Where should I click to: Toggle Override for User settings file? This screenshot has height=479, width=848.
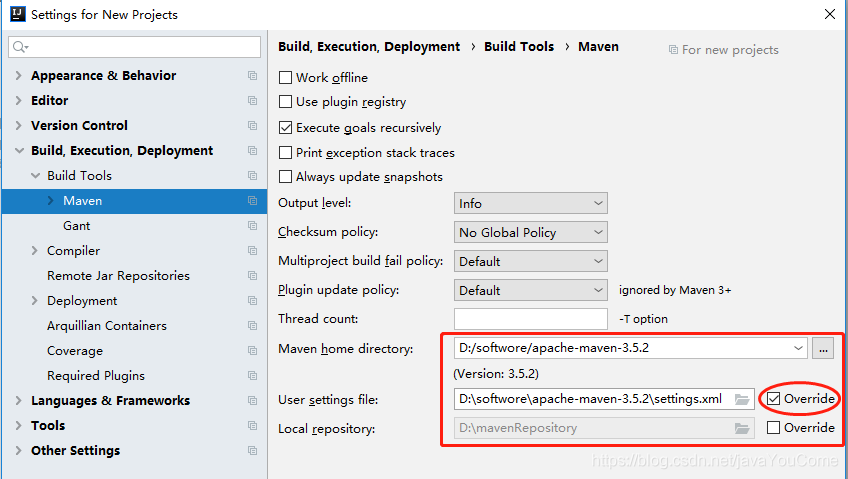tap(773, 399)
